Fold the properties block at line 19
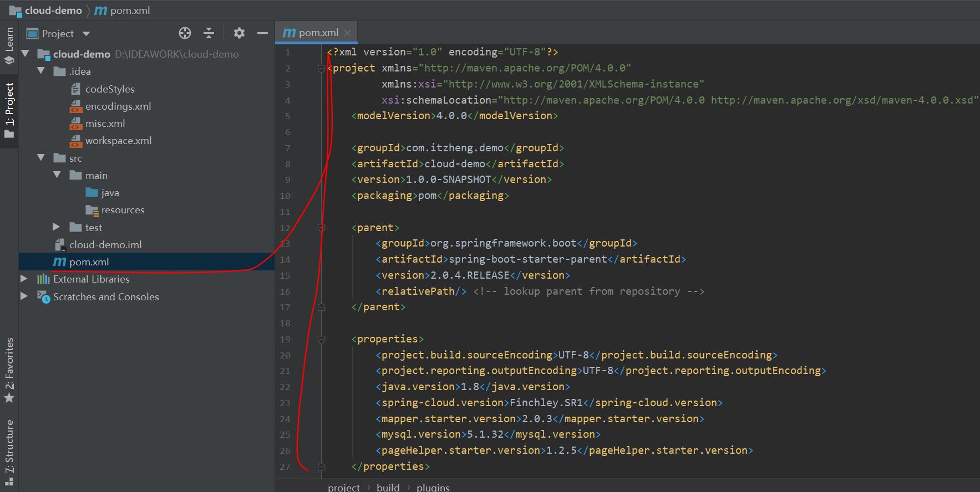 click(321, 339)
